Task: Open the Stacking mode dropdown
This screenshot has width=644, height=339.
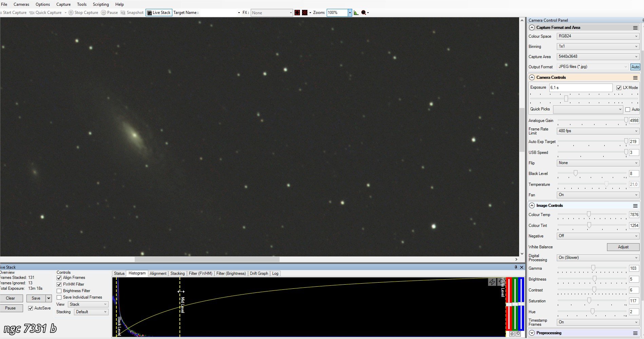Action: pos(91,312)
